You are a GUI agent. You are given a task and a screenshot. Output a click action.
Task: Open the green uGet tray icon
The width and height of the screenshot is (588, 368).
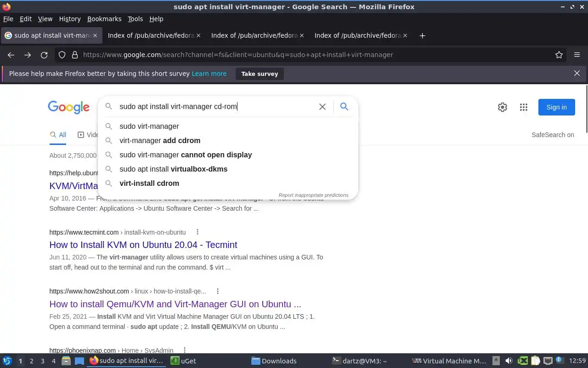(523, 361)
